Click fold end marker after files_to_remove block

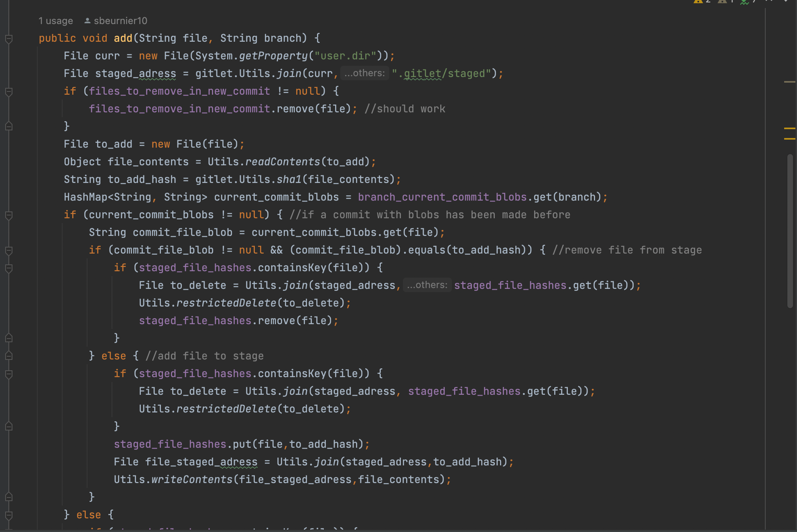tap(9, 126)
